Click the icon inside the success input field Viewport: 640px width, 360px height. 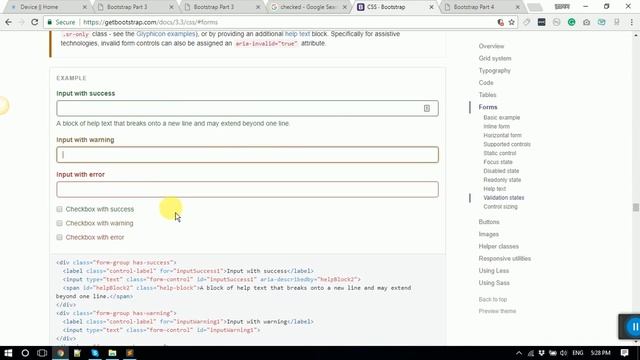click(x=427, y=108)
